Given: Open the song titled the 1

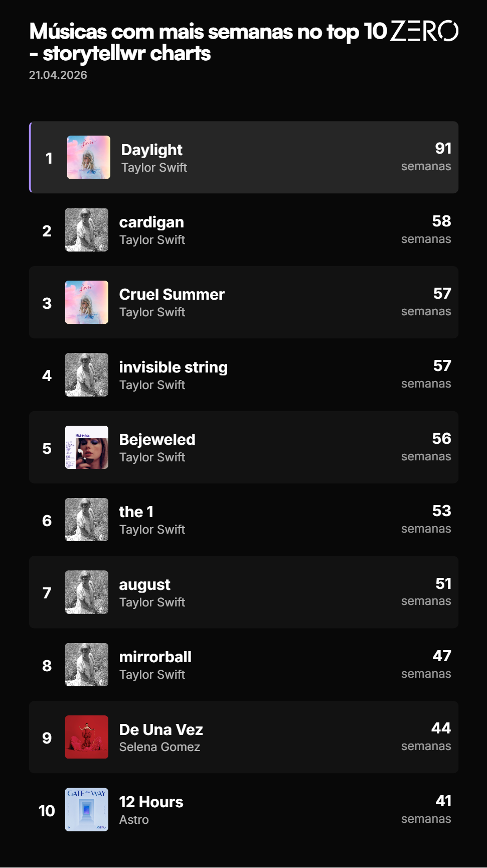Looking at the screenshot, I should [x=136, y=512].
